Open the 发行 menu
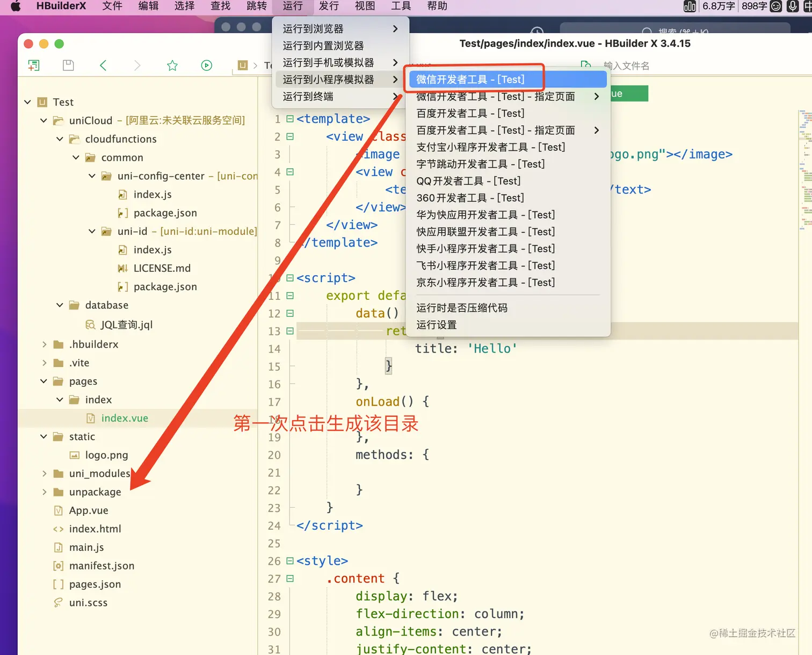The height and width of the screenshot is (655, 812). [x=329, y=6]
